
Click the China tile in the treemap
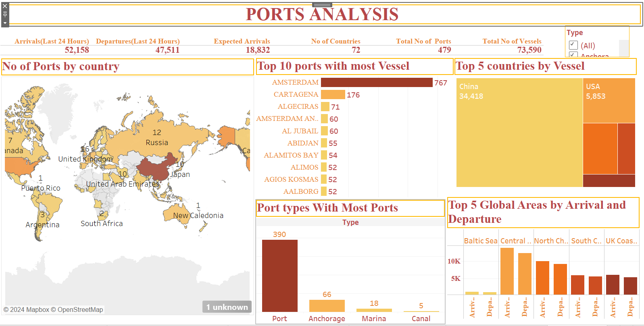[x=519, y=133]
